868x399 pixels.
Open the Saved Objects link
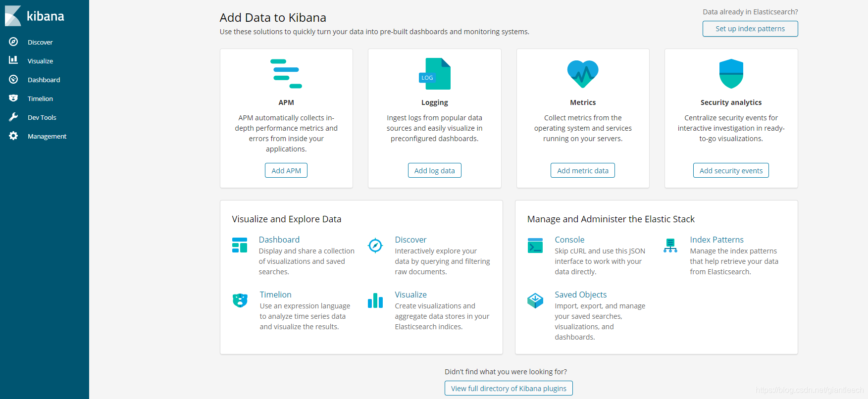[580, 295]
